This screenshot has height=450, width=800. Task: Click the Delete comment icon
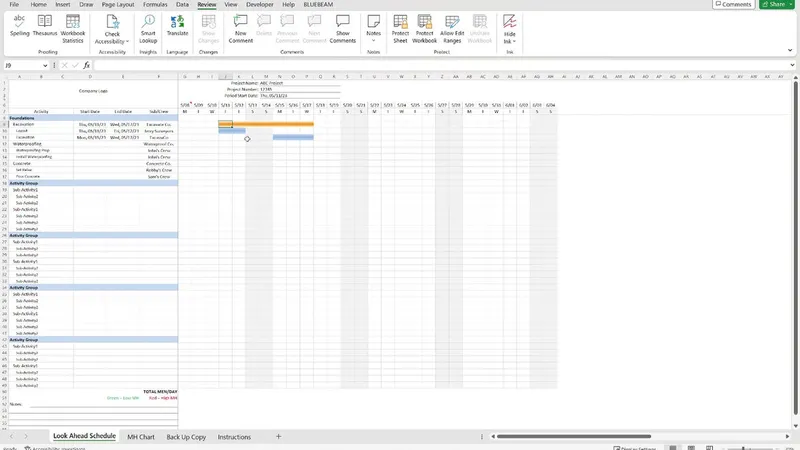[x=264, y=21]
